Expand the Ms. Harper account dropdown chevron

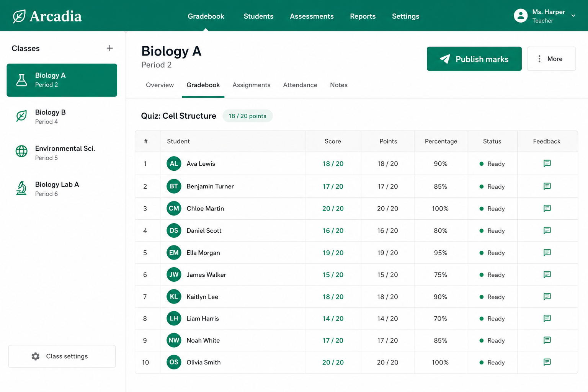[573, 16]
